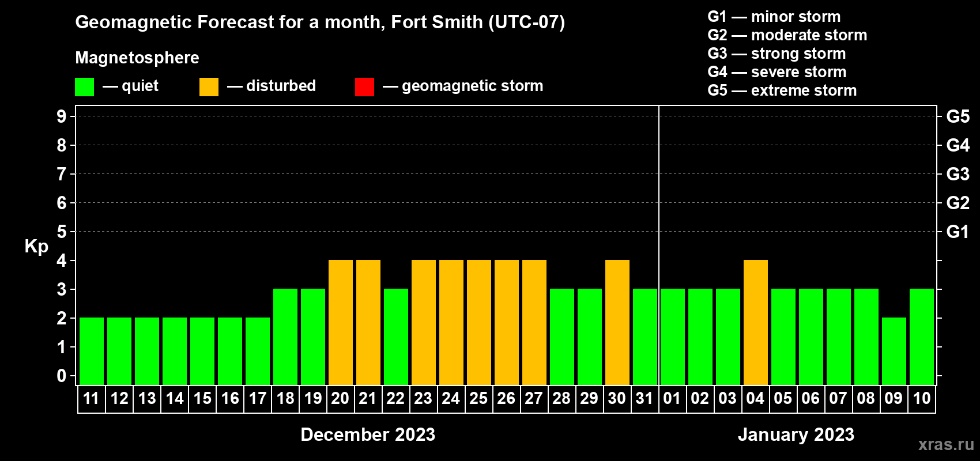Click the bar for December 11
980x461 pixels.
point(92,351)
